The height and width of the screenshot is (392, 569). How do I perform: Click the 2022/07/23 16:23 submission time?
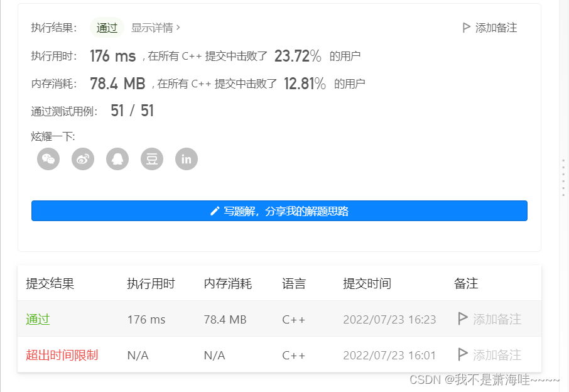[x=389, y=319]
